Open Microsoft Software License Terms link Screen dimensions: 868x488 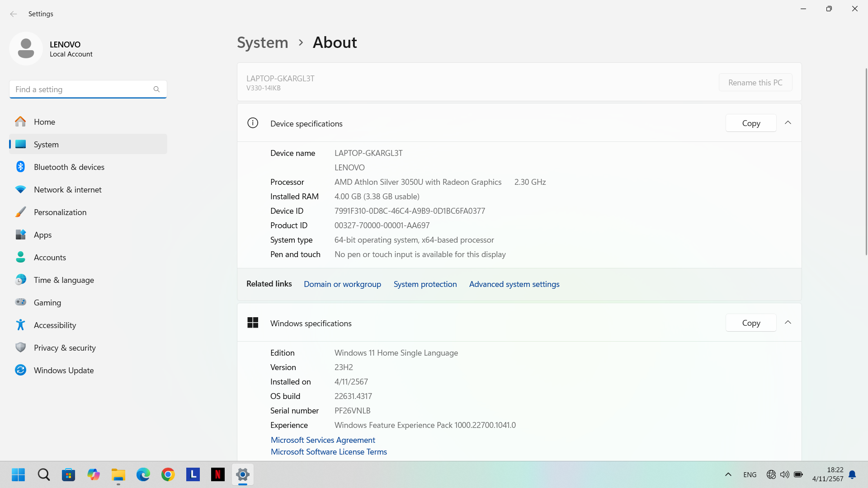tap(329, 451)
